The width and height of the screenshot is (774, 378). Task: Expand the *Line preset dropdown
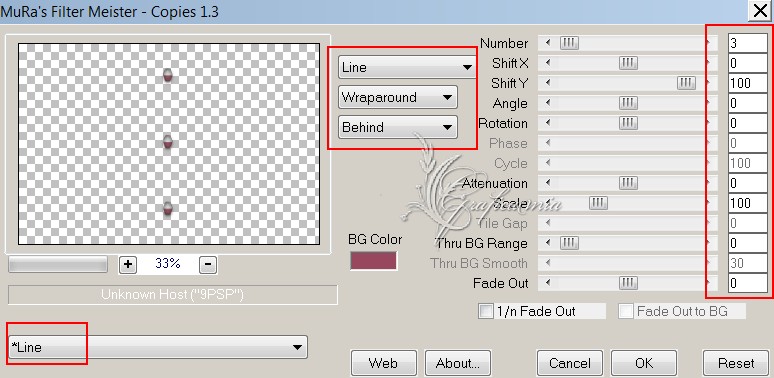point(158,347)
